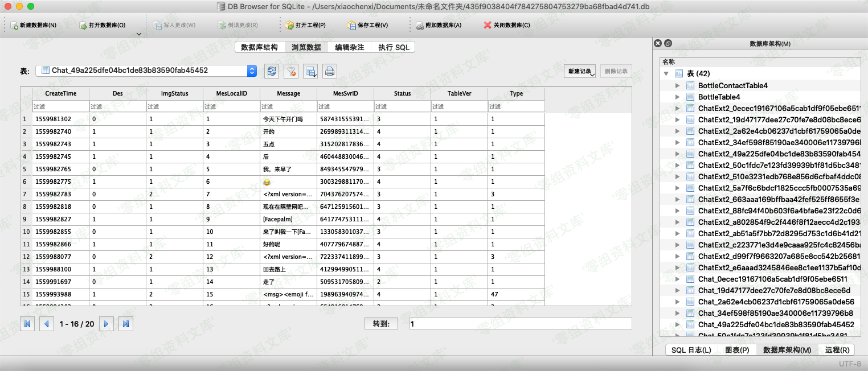Expand the BottleContactTable4 tree node
868x371 pixels.
[x=677, y=85]
